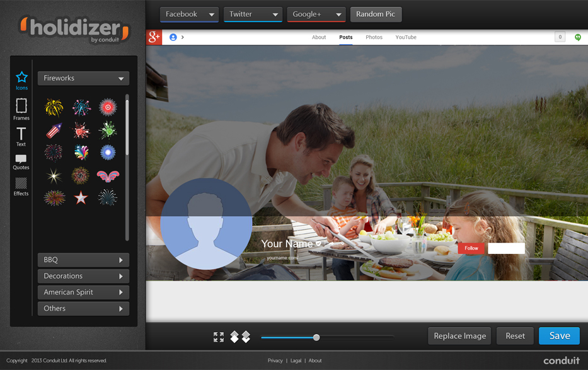Open the About link in footer

(315, 361)
